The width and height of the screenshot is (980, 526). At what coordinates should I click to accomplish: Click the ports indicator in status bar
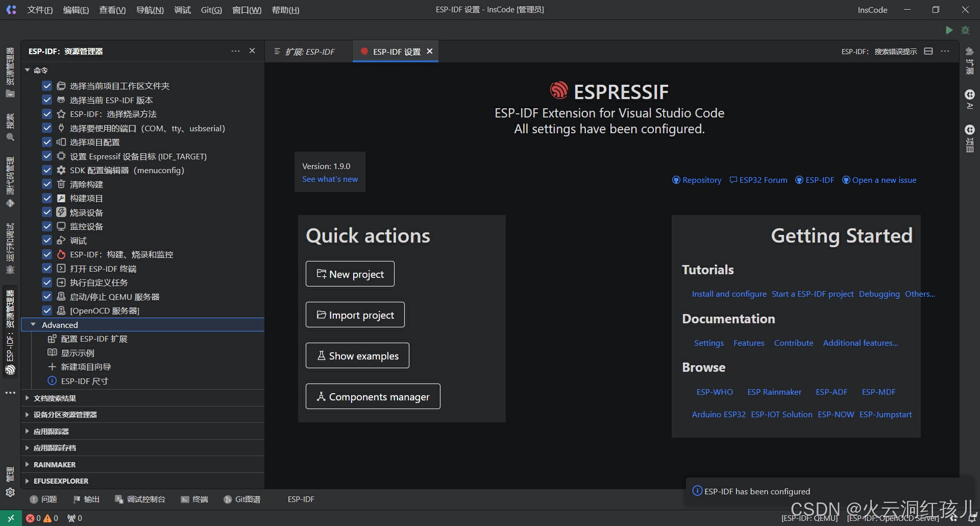pos(75,518)
